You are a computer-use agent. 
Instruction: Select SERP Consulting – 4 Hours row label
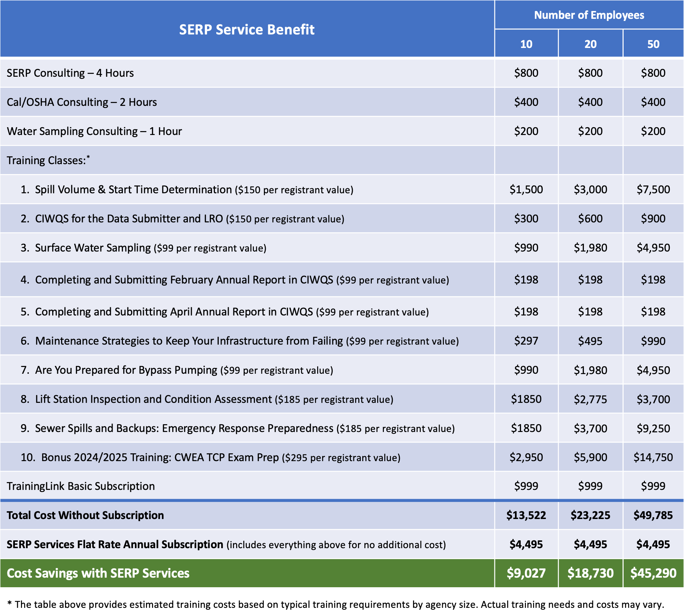70,73
